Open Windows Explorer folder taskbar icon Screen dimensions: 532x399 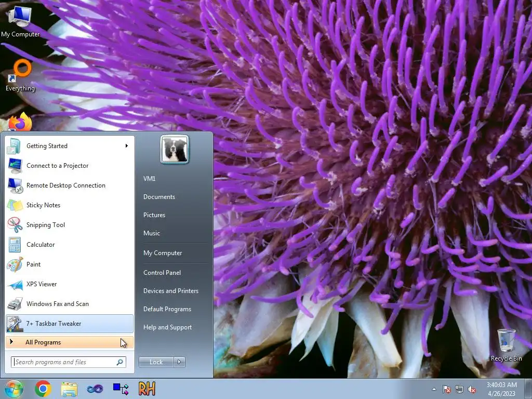tap(69, 389)
